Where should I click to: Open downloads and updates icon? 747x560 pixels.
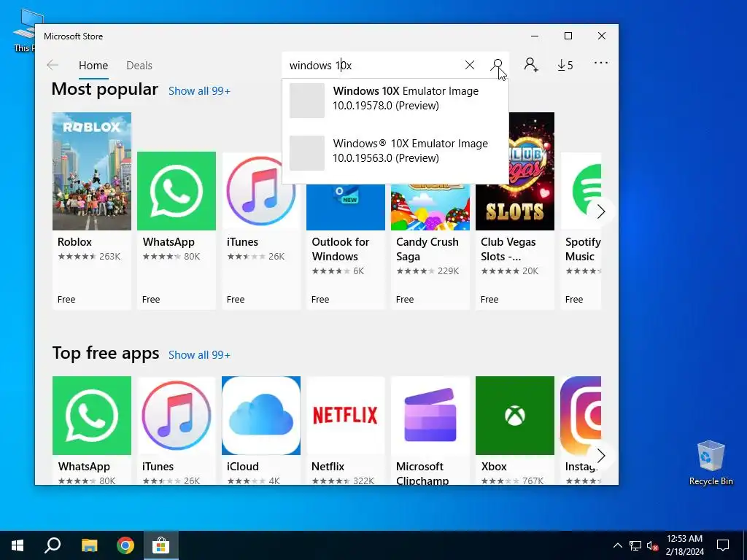pyautogui.click(x=565, y=65)
